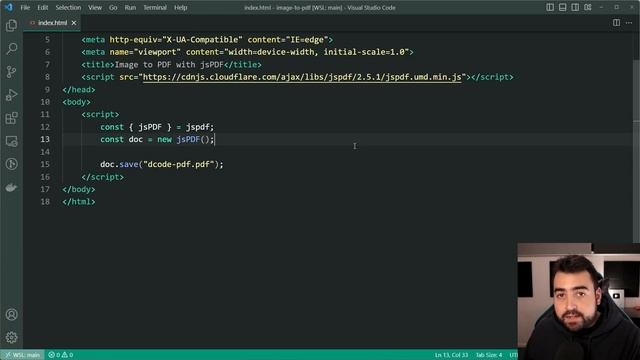Close the index.html tab
This screenshot has width=640, height=360.
click(74, 23)
